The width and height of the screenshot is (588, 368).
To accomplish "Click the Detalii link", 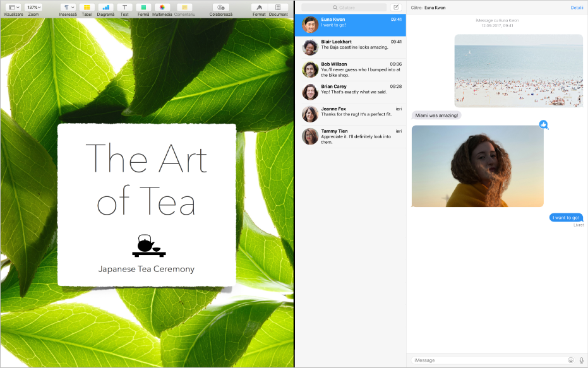I will coord(577,8).
